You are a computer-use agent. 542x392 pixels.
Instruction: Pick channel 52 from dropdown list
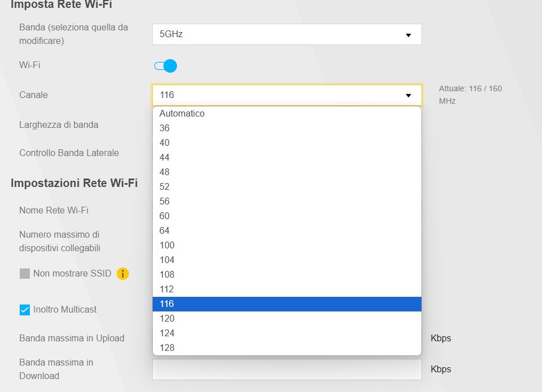pos(286,186)
